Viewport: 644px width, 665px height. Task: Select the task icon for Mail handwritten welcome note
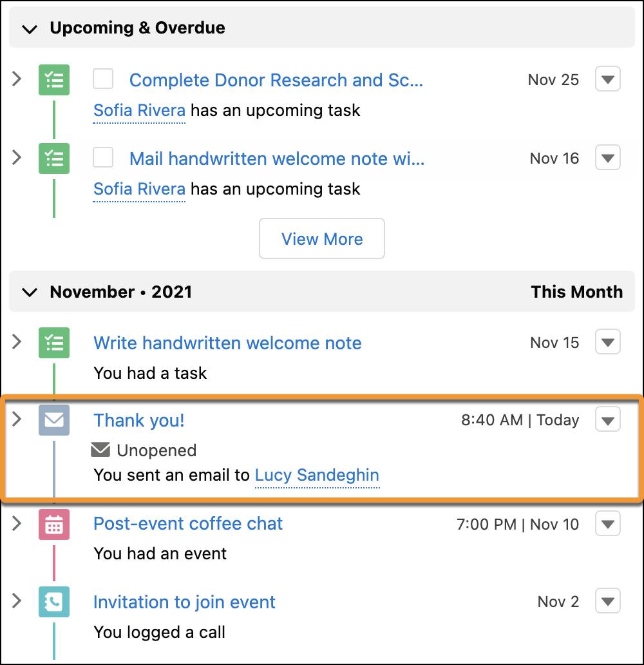[x=53, y=159]
